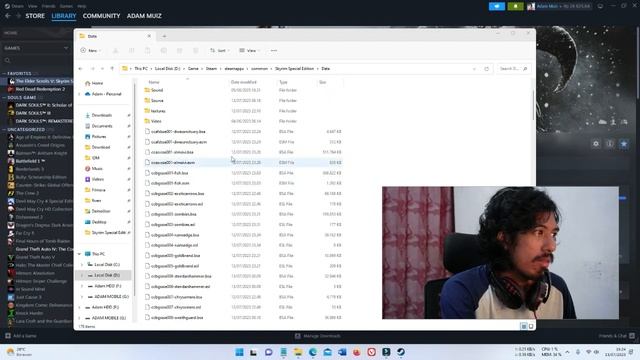Open Pictures in Explorer quick access
Screen dimensions: 640x360
click(99, 136)
